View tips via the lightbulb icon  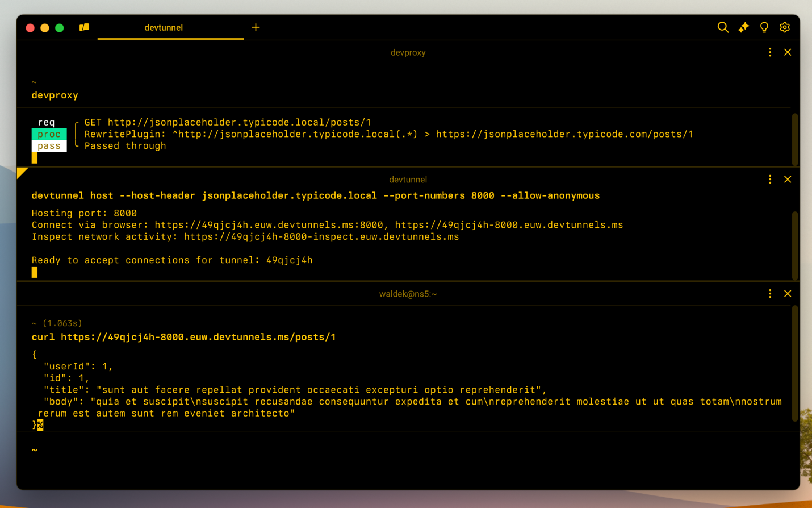pyautogui.click(x=764, y=27)
